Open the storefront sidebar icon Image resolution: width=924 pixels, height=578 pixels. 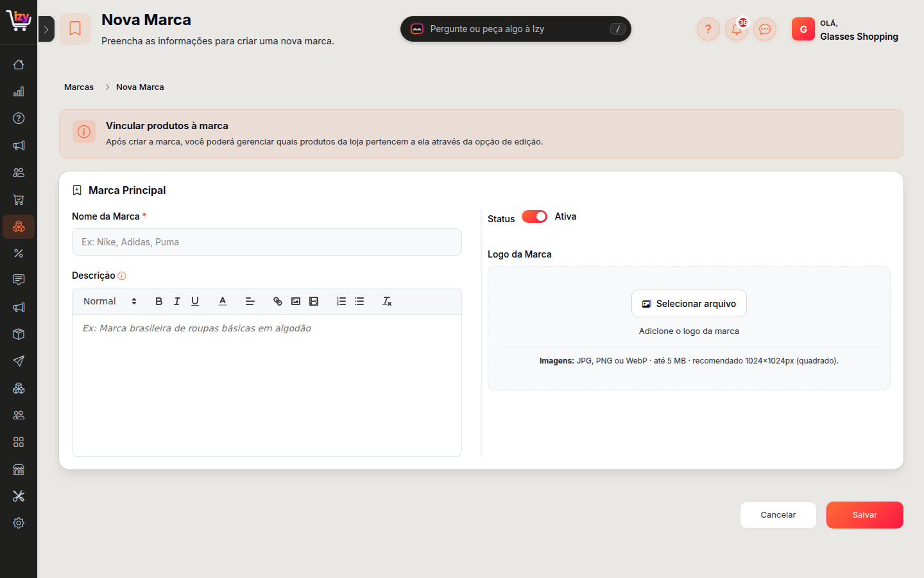[x=19, y=469]
